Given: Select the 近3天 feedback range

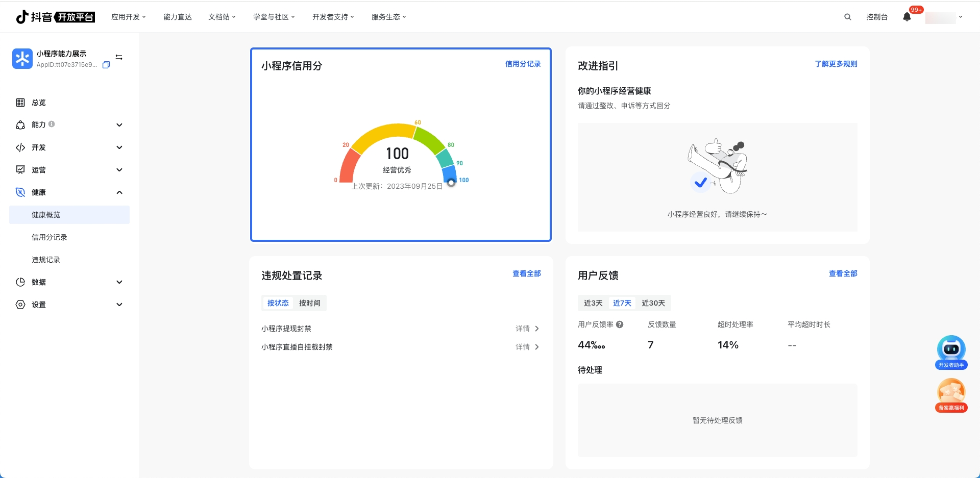Looking at the screenshot, I should click(593, 303).
